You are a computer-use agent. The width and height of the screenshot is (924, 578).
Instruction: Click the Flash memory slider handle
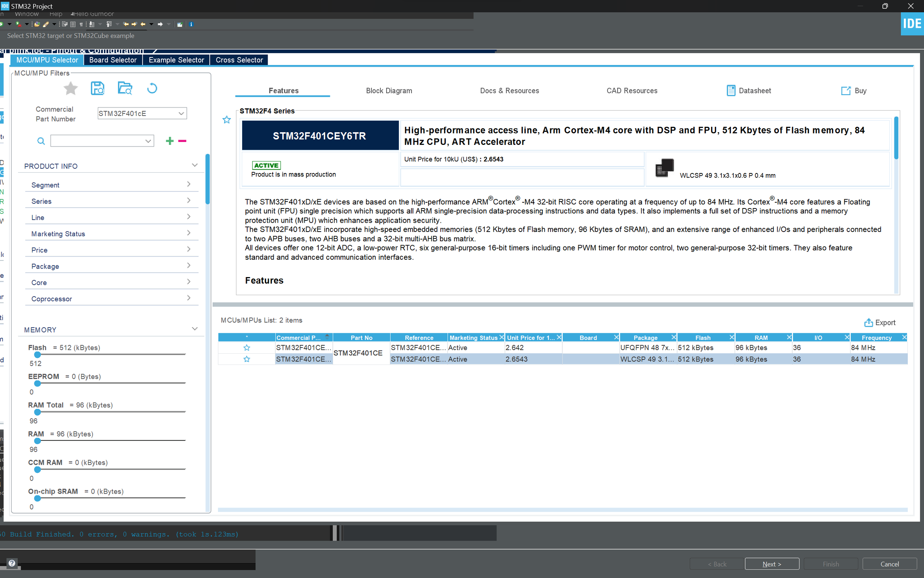pyautogui.click(x=37, y=355)
